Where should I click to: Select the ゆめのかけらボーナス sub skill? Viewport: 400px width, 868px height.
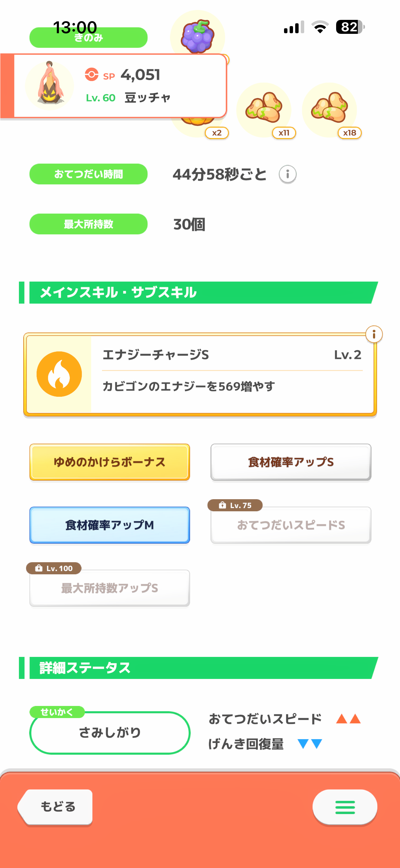110,462
